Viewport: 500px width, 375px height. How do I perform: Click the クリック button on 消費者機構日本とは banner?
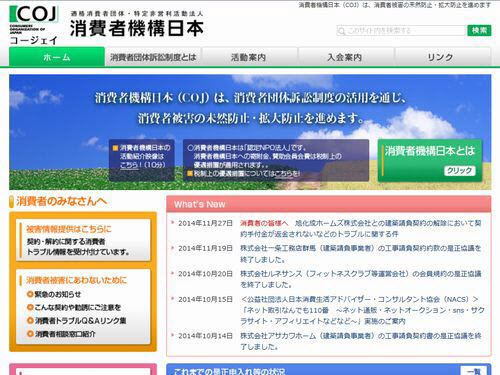(460, 171)
